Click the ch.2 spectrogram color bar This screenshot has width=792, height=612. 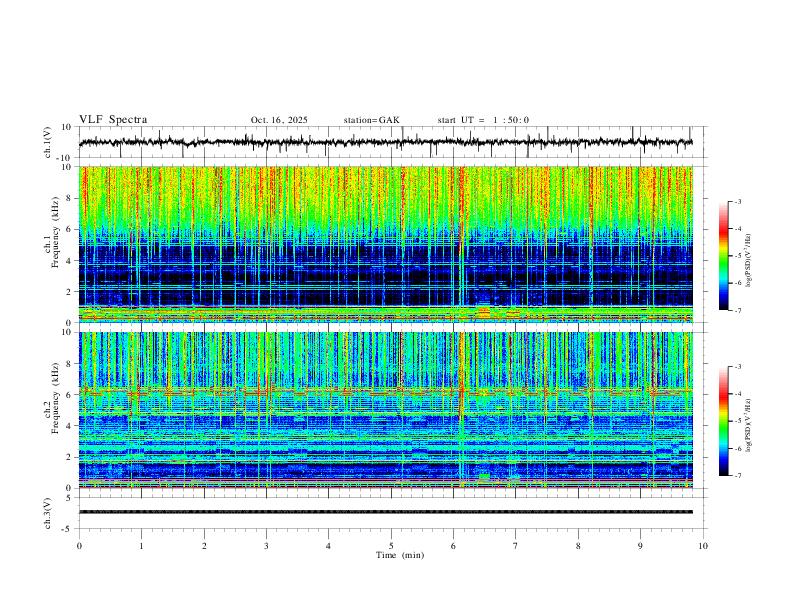pyautogui.click(x=723, y=421)
